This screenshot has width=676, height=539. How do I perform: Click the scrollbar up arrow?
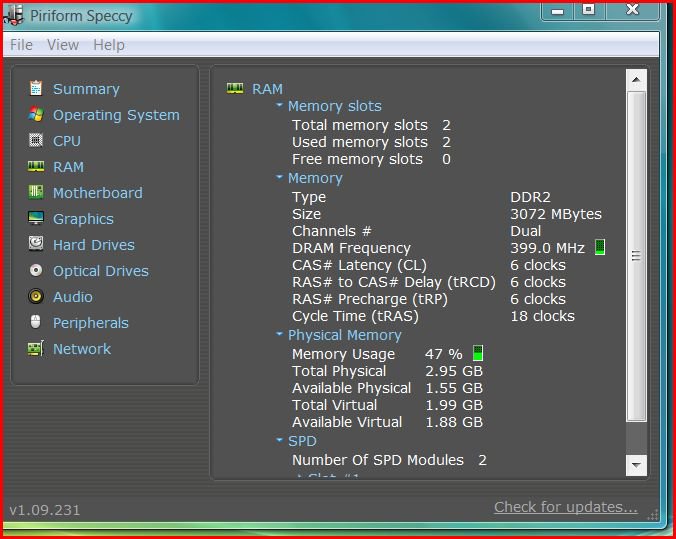pos(636,80)
